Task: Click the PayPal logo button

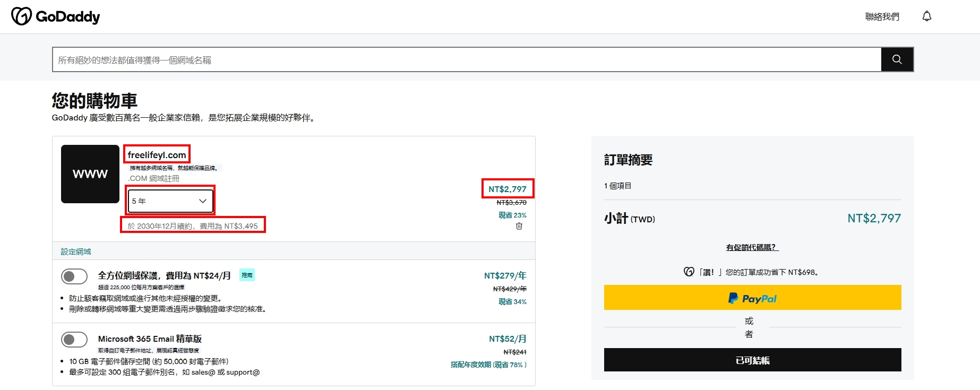Action: tap(752, 298)
